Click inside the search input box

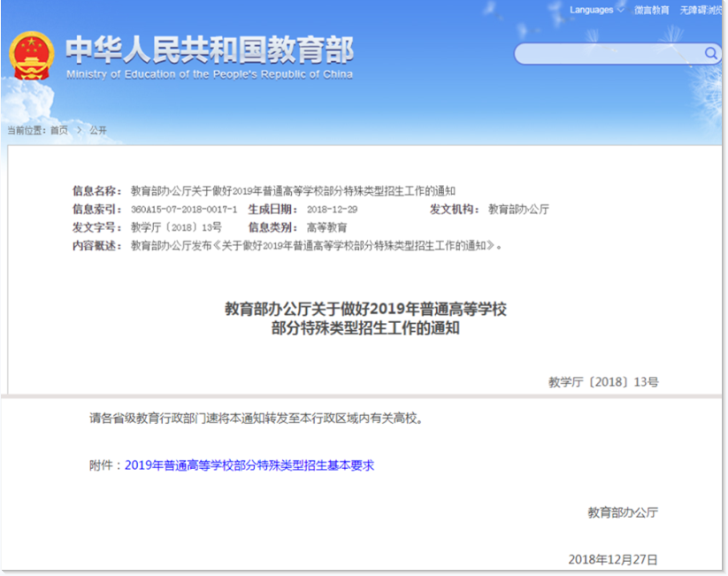click(x=610, y=53)
